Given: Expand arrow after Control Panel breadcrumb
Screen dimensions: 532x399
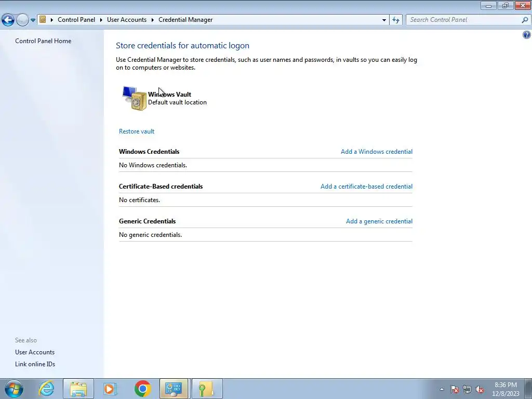Looking at the screenshot, I should click(101, 20).
